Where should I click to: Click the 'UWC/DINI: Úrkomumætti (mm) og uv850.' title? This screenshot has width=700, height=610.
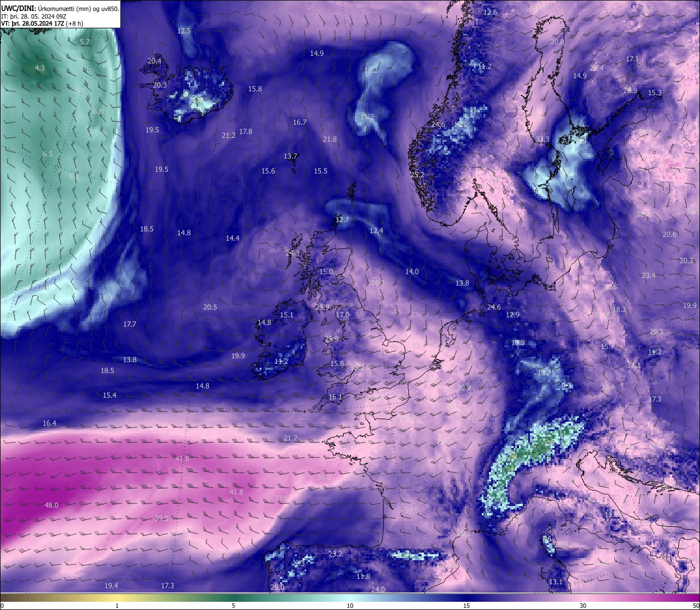[x=60, y=9]
